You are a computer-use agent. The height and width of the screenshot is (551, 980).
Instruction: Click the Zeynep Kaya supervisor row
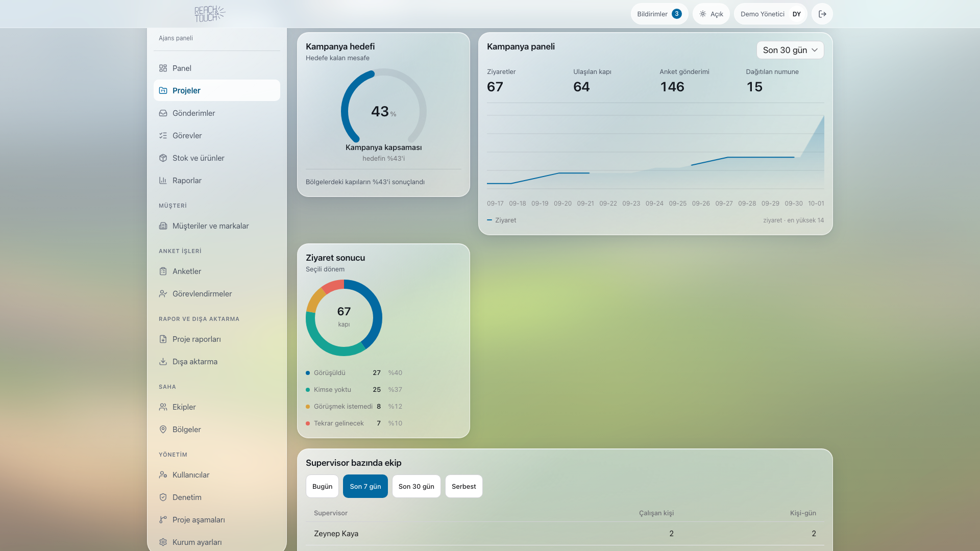(x=565, y=534)
